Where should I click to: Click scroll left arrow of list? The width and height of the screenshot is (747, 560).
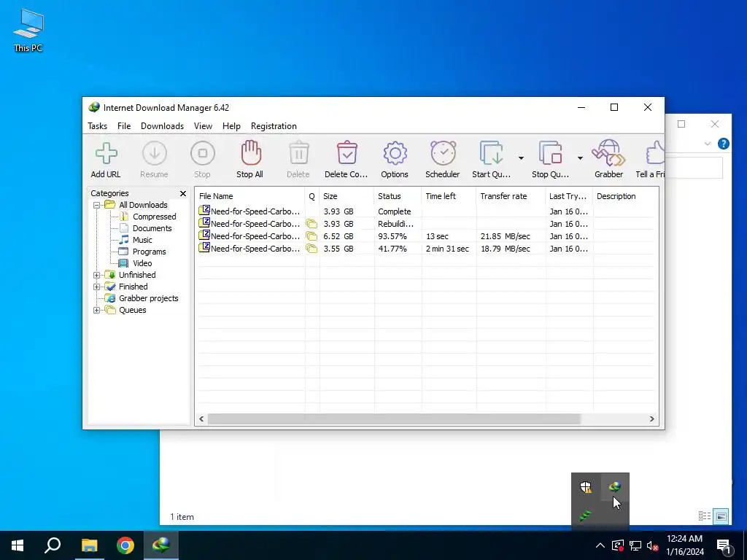pyautogui.click(x=201, y=419)
